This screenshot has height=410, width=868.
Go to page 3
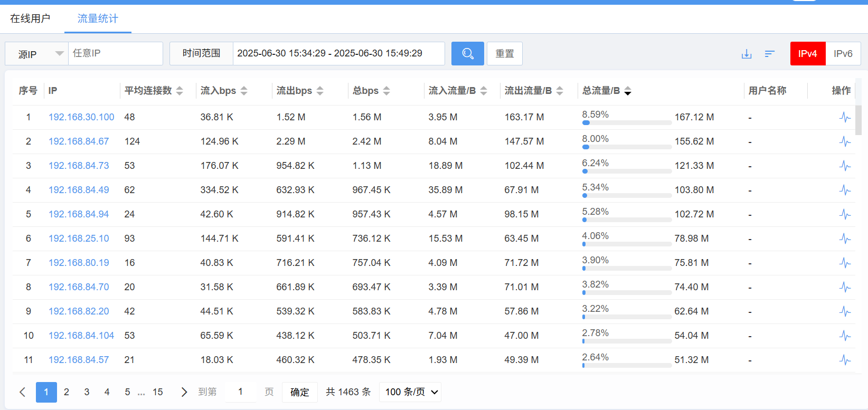click(x=87, y=392)
